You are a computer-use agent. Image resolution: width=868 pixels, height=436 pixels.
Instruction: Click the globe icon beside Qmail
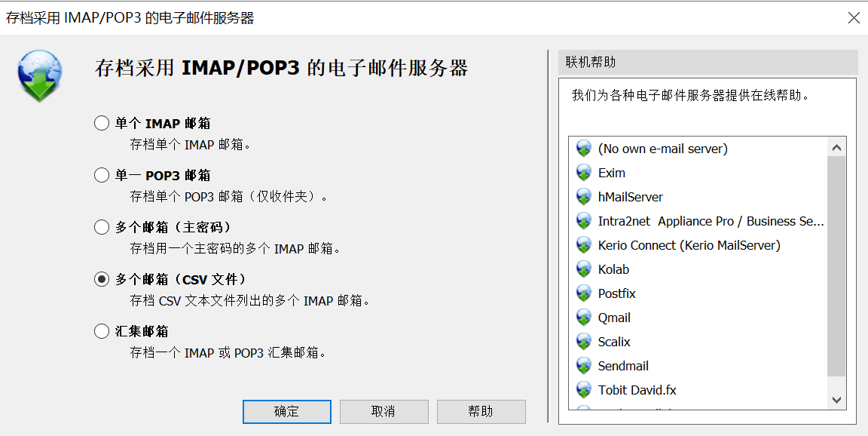(583, 318)
